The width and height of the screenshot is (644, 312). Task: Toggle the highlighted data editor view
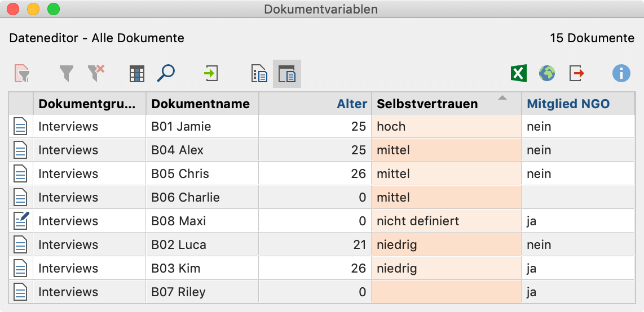click(x=287, y=74)
